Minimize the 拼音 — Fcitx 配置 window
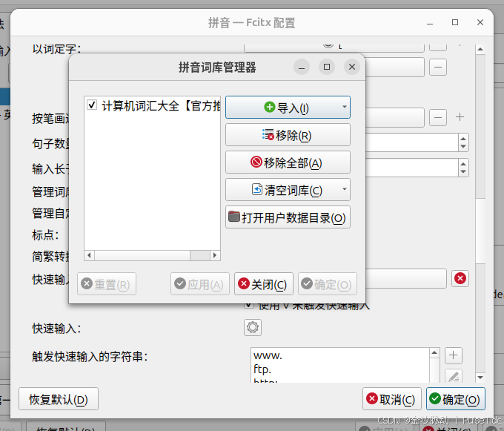 (430, 23)
